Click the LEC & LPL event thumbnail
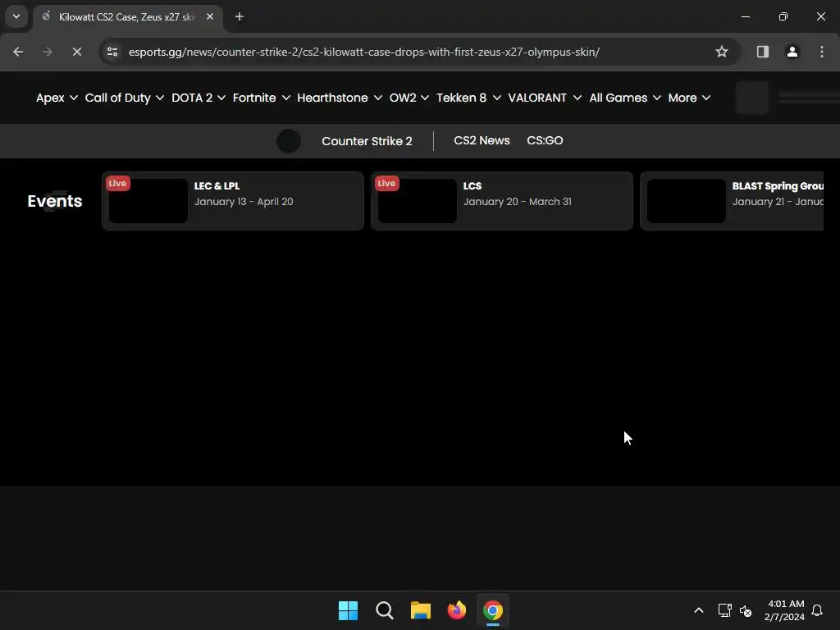The image size is (840, 630). point(148,201)
